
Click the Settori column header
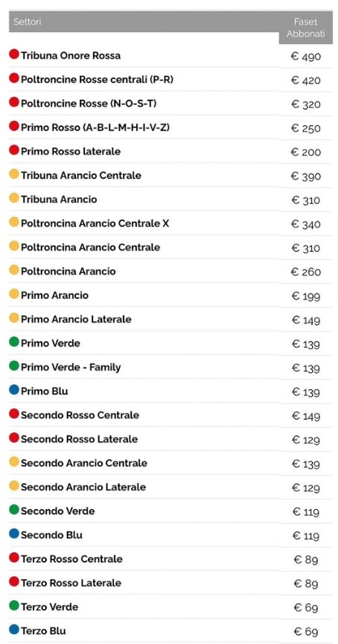coord(27,22)
